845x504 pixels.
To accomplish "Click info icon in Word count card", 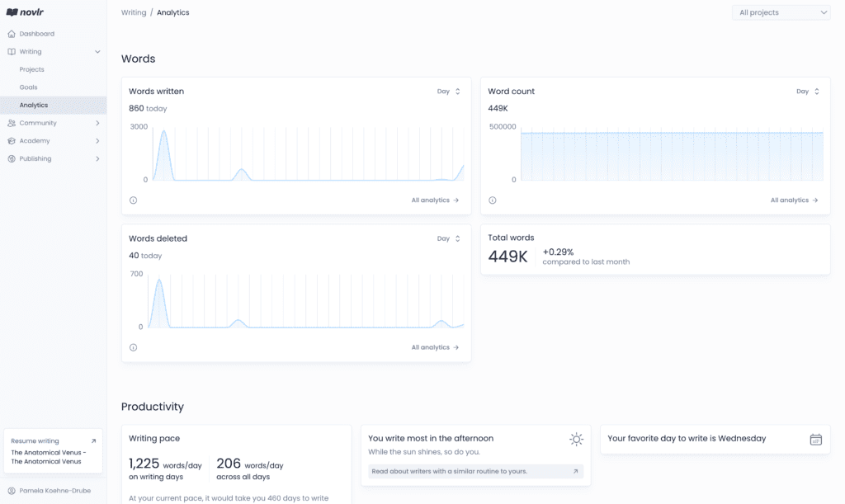I will tap(493, 200).
